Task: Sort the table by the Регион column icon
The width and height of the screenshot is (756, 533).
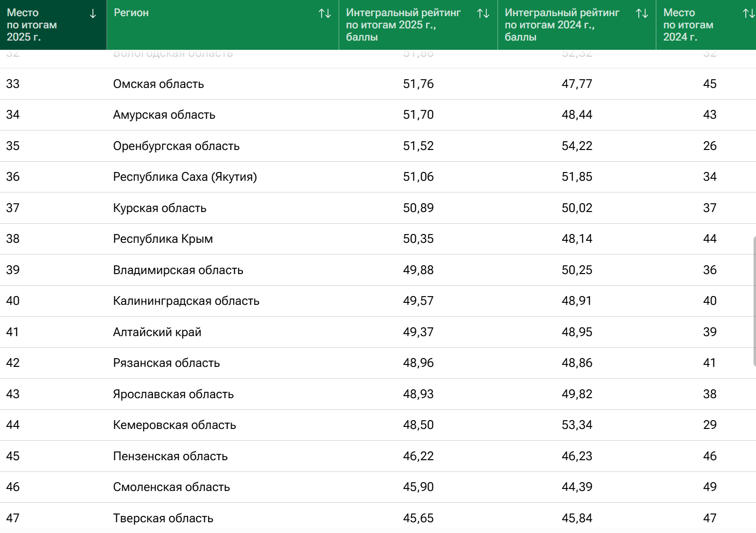Action: click(325, 14)
